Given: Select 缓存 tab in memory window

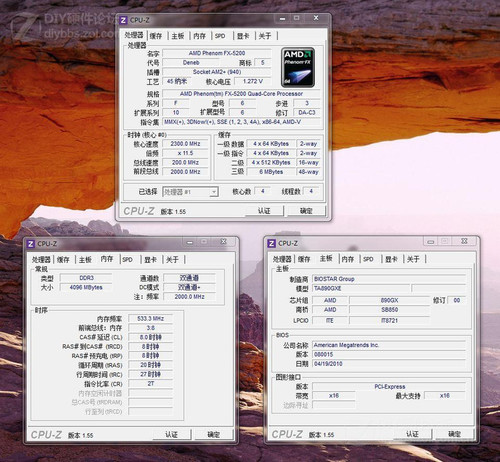Looking at the screenshot, I should pos(63,260).
